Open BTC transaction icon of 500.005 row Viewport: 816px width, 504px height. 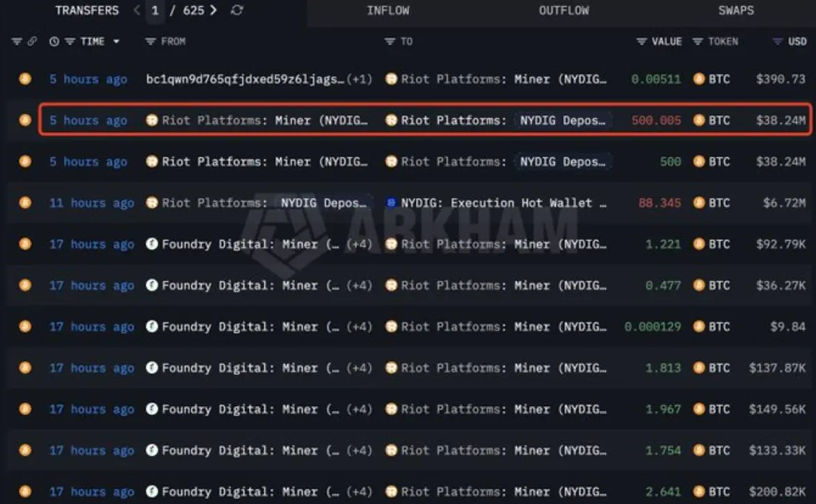pyautogui.click(x=25, y=120)
